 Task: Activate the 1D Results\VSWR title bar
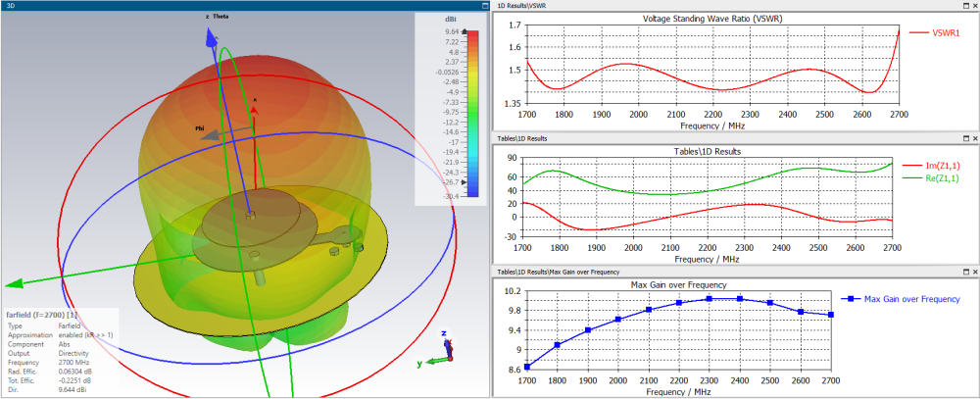727,6
